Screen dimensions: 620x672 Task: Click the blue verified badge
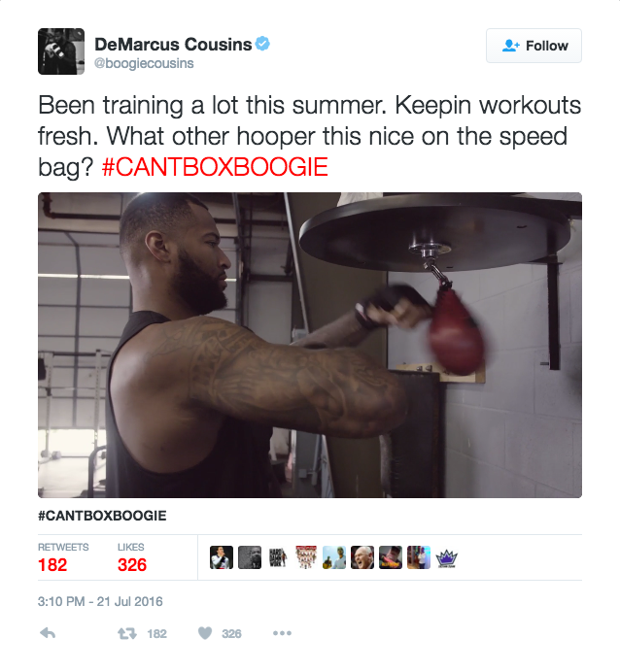tap(262, 44)
